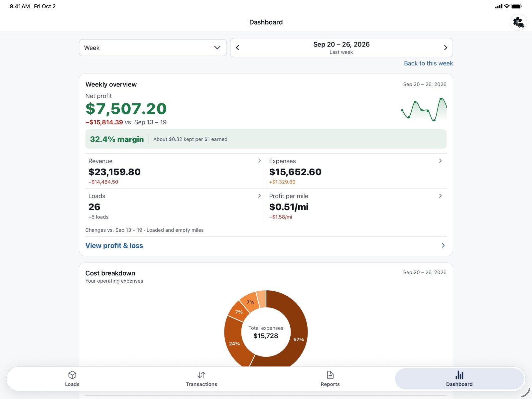
Task: Tap the Wi-Fi status bar icon
Action: [507, 6]
